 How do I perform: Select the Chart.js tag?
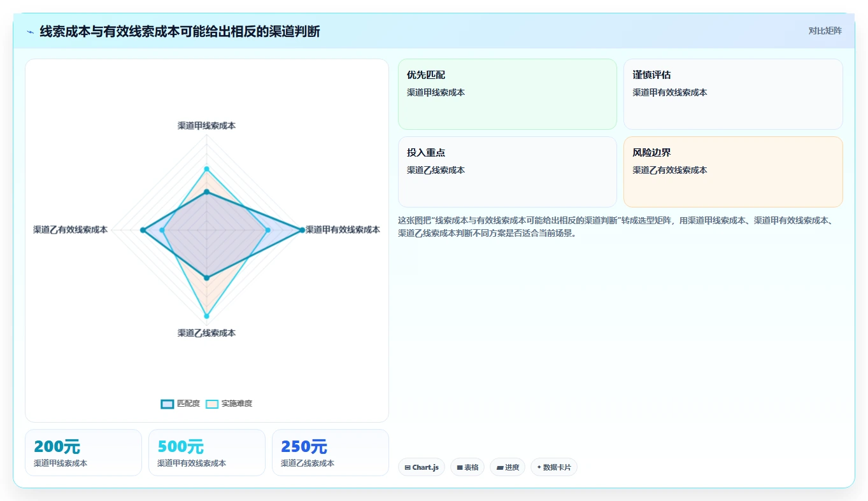click(422, 467)
